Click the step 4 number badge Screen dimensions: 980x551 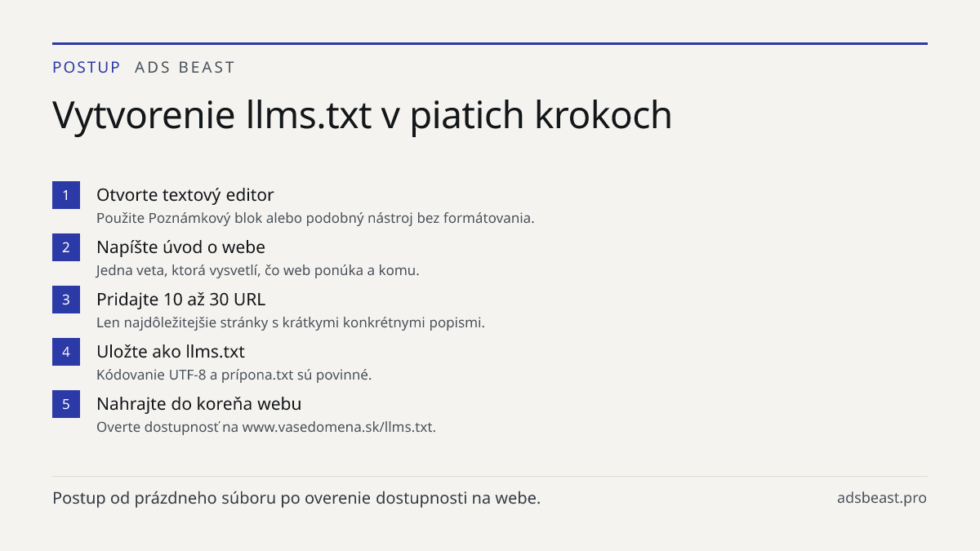(x=66, y=352)
